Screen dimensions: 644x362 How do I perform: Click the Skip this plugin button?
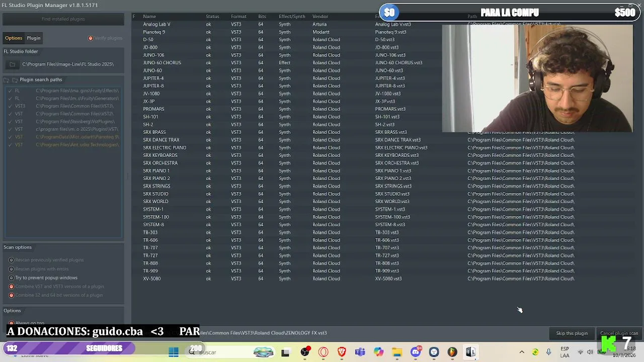coord(572,333)
